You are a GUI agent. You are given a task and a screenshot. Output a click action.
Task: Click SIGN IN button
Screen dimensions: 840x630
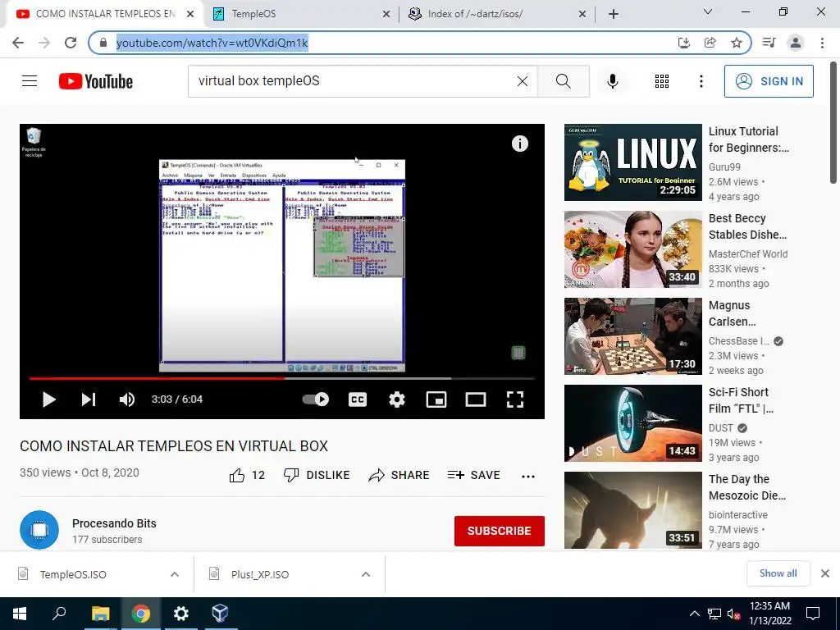(769, 81)
